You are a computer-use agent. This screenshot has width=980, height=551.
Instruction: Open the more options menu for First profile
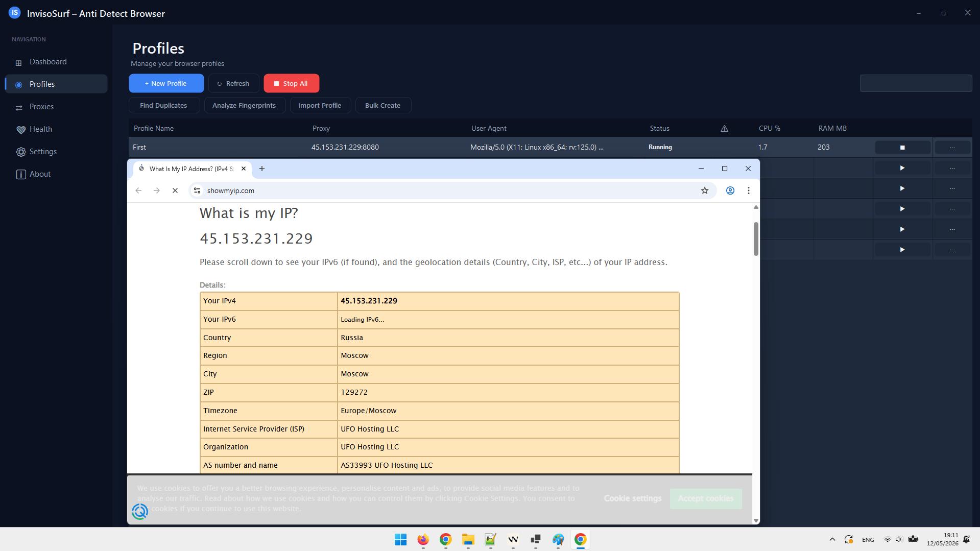click(952, 147)
